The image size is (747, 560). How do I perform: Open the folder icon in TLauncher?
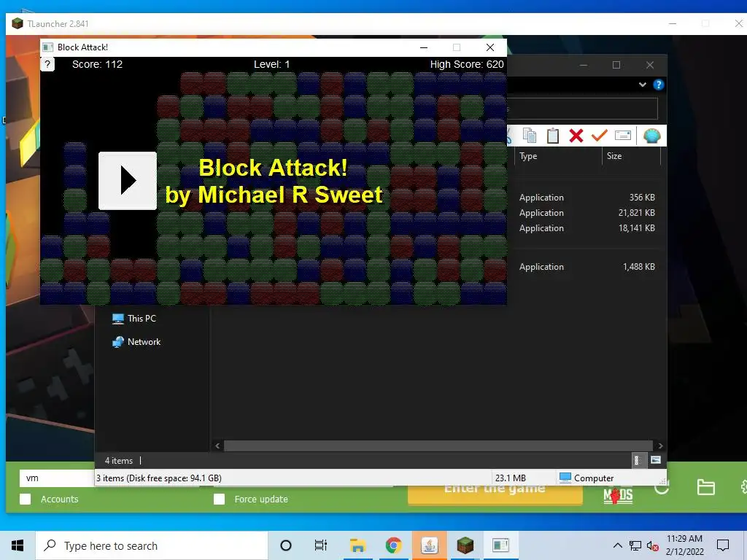point(705,487)
